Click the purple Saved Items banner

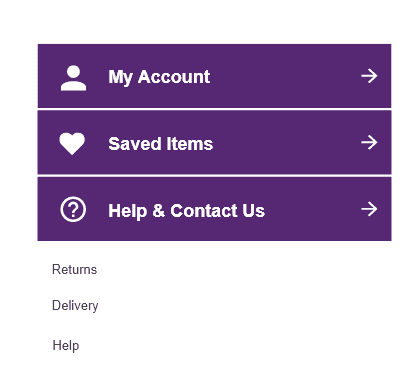click(214, 142)
